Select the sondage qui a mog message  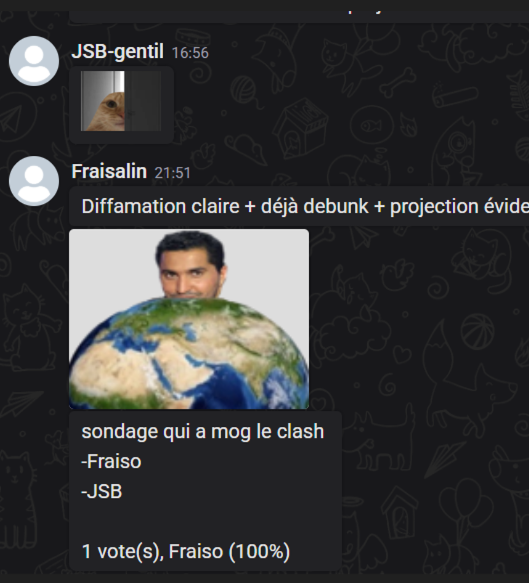tap(205, 491)
